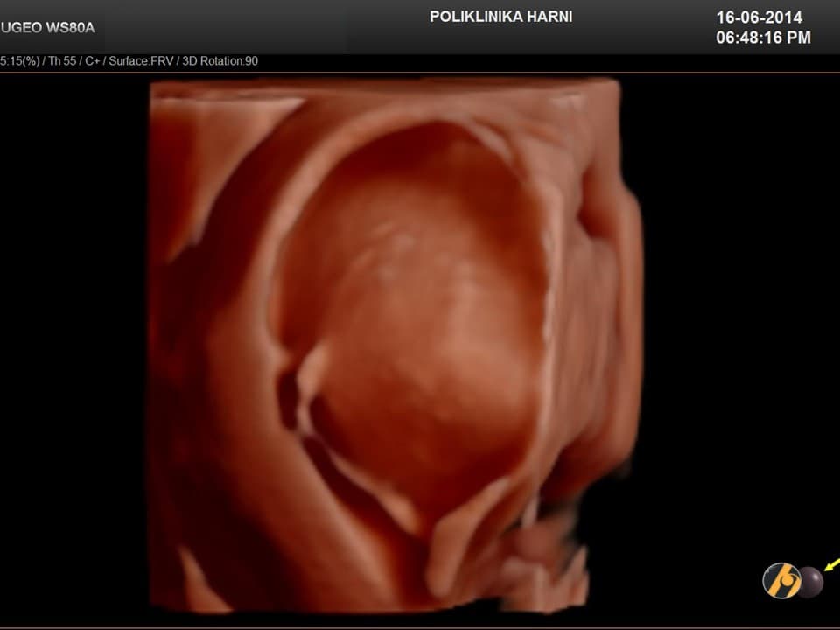The height and width of the screenshot is (630, 840).
Task: Click the black area left of the volume
Action: 74,350
